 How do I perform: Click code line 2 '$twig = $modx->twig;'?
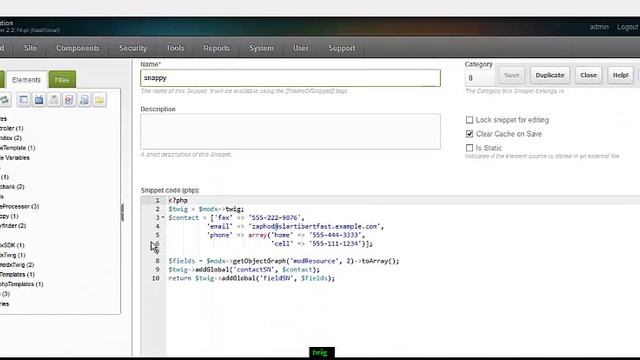pyautogui.click(x=206, y=209)
